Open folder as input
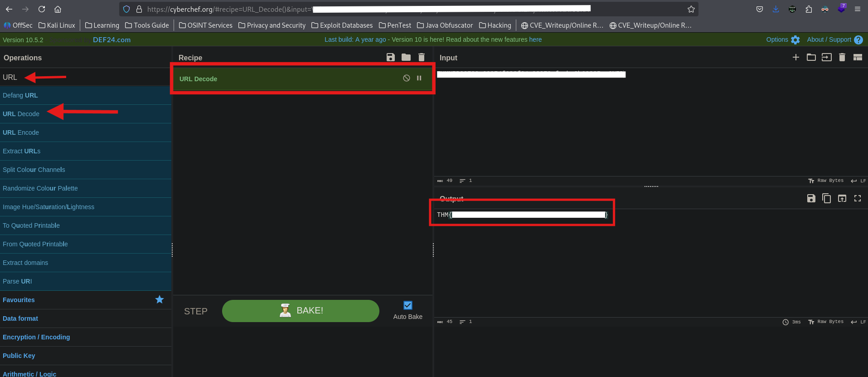This screenshot has height=377, width=868. tap(811, 57)
